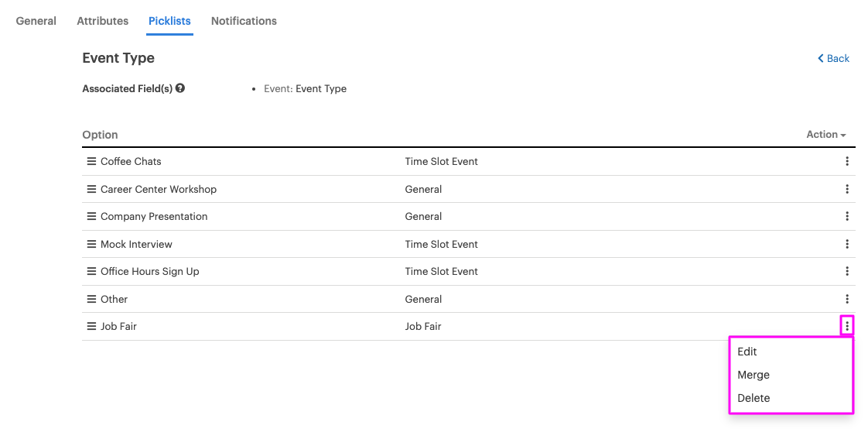Open kebab menu for Coffee Chats row
Image resolution: width=868 pixels, height=429 pixels.
847,161
